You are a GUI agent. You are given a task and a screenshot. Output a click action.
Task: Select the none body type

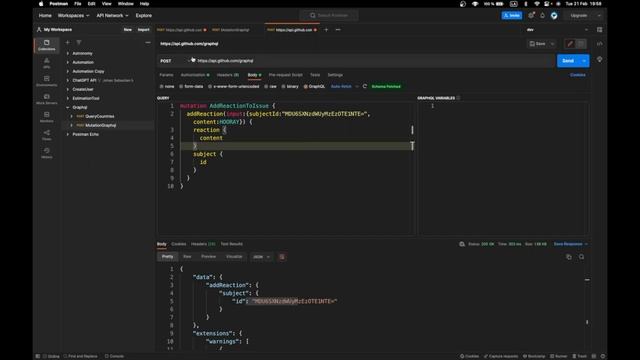[x=167, y=87]
